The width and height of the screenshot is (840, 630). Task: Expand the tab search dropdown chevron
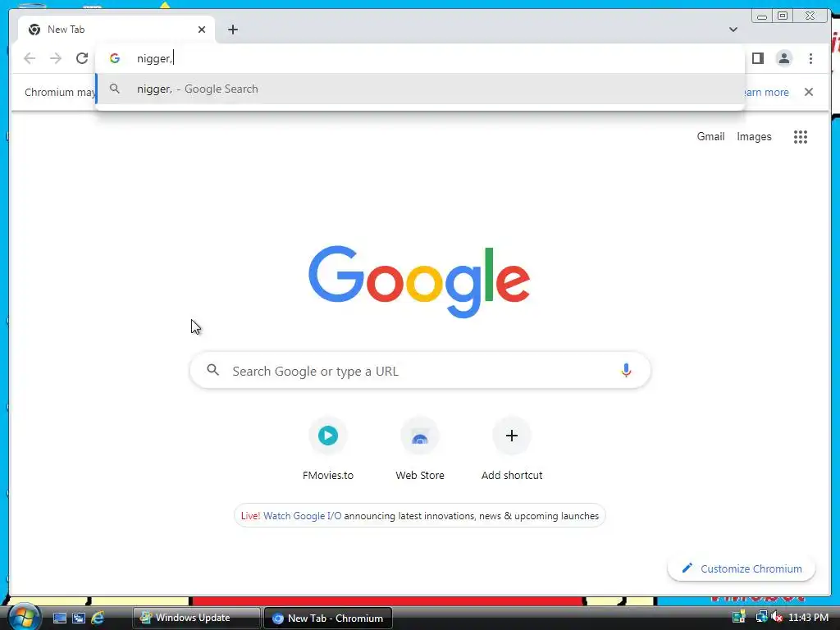(733, 30)
